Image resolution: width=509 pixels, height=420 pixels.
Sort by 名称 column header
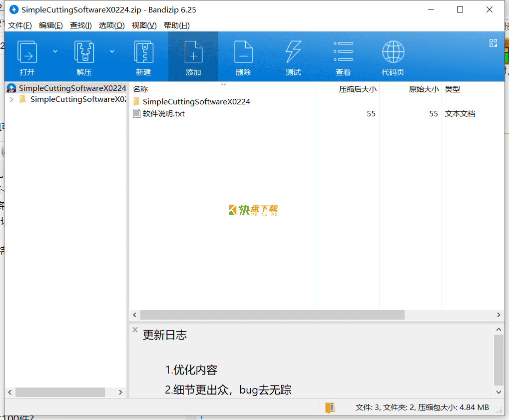140,89
